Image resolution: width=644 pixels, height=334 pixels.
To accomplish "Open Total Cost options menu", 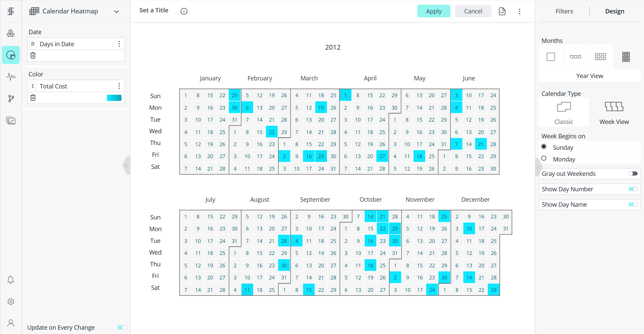I will tap(119, 86).
